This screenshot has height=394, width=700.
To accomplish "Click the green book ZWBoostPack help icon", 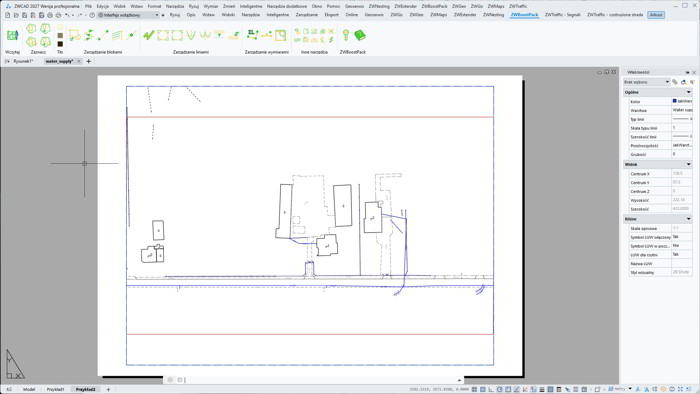I will coord(360,35).
